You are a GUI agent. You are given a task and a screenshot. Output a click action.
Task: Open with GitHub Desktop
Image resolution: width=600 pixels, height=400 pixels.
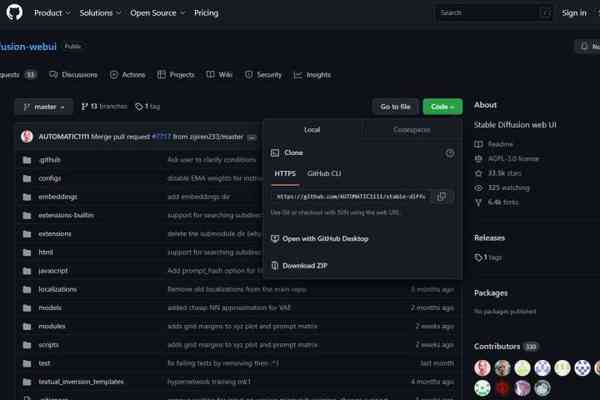click(326, 238)
